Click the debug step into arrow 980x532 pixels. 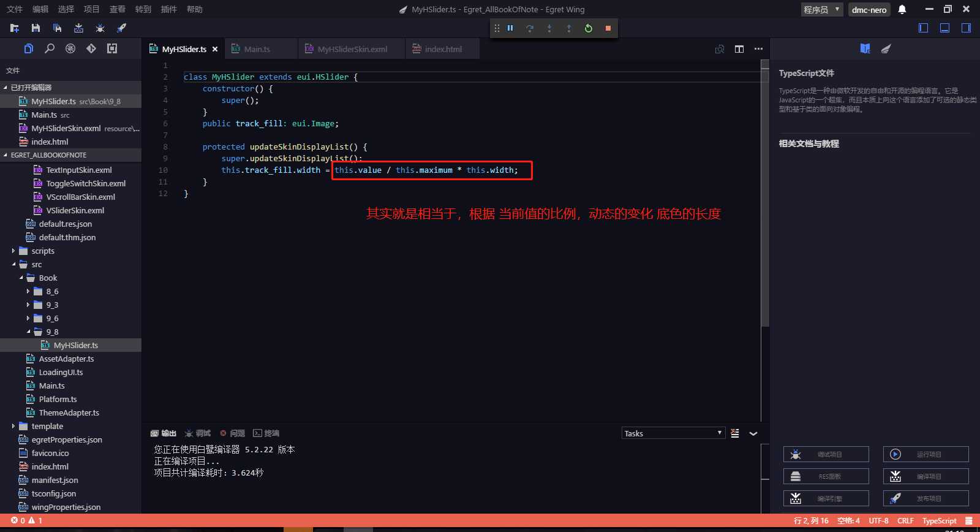click(x=549, y=28)
